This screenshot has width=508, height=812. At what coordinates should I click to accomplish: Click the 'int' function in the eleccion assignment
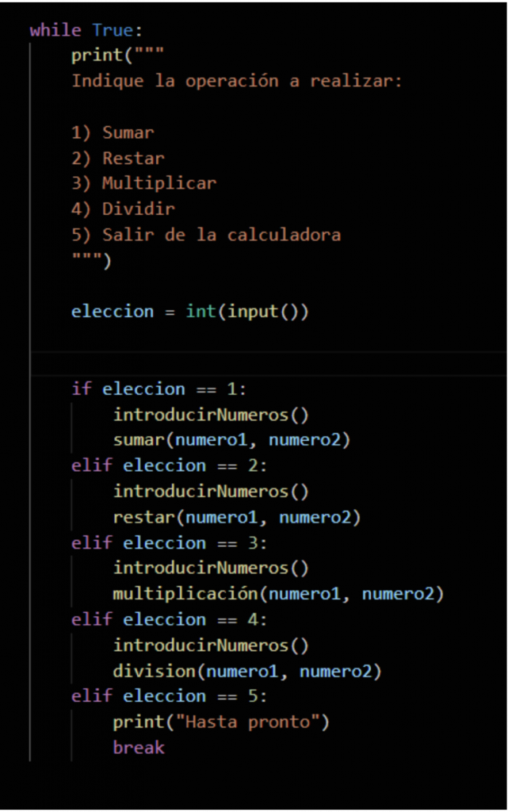[201, 312]
